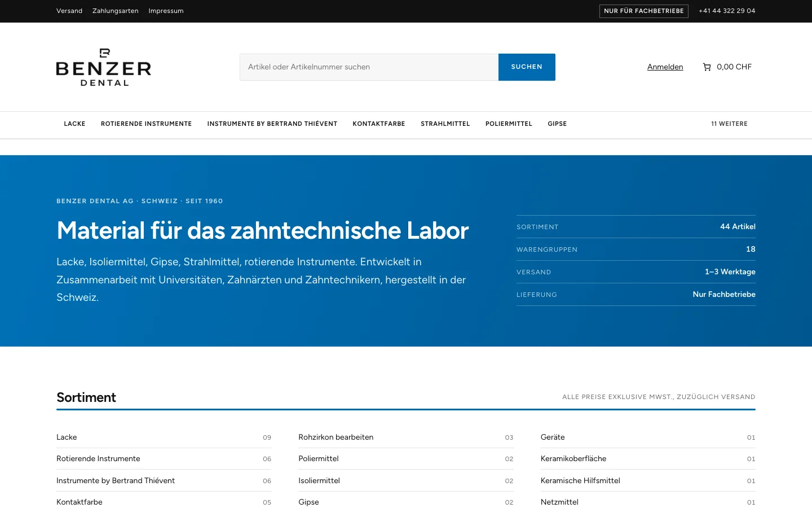Click the Nur für Fachbetriebe badge
Image resolution: width=812 pixels, height=508 pixels.
(643, 11)
